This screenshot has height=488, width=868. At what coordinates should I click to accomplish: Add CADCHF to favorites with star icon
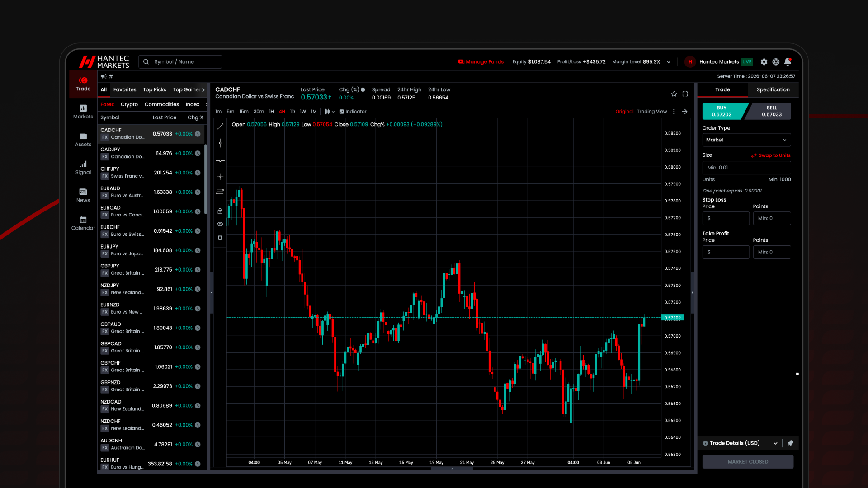(x=674, y=94)
